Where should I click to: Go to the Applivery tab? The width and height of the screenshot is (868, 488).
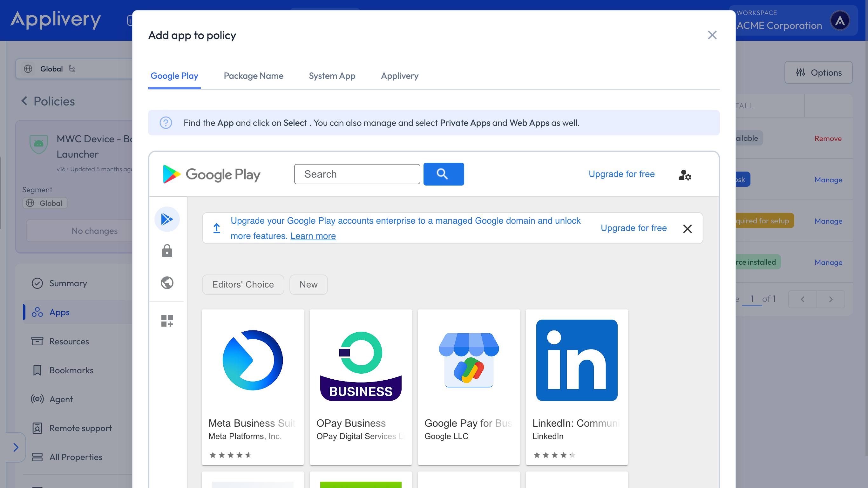click(x=400, y=76)
